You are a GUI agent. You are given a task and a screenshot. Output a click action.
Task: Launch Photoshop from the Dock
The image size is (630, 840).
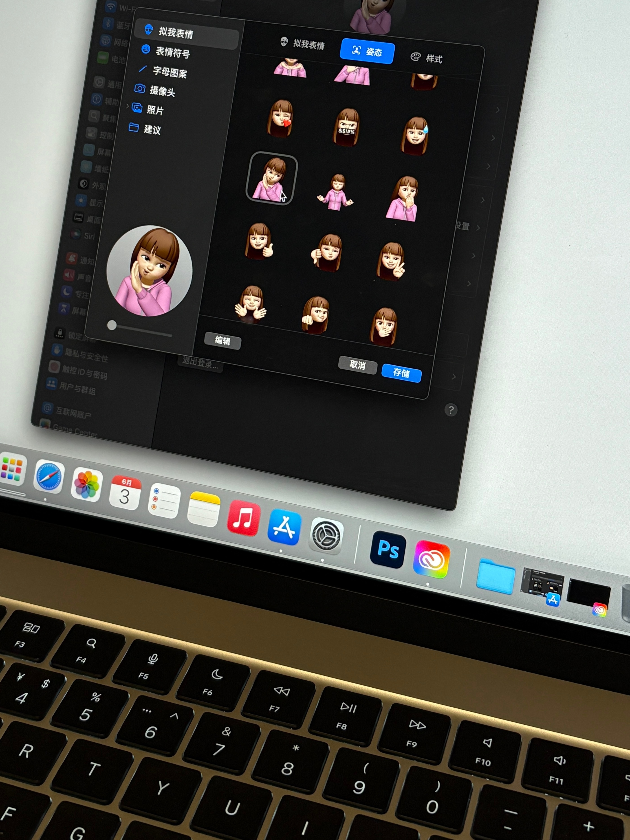[x=388, y=550]
